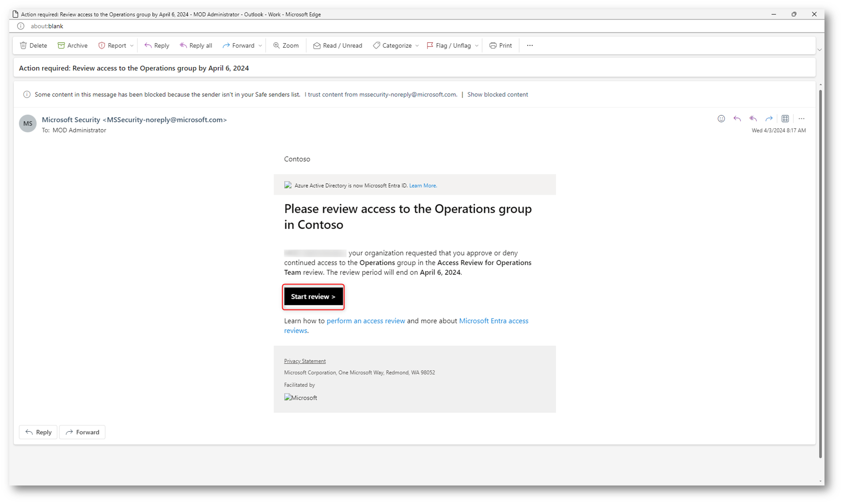Click the message pane vertical scrollbar
This screenshot has width=843, height=504.
(x=820, y=273)
